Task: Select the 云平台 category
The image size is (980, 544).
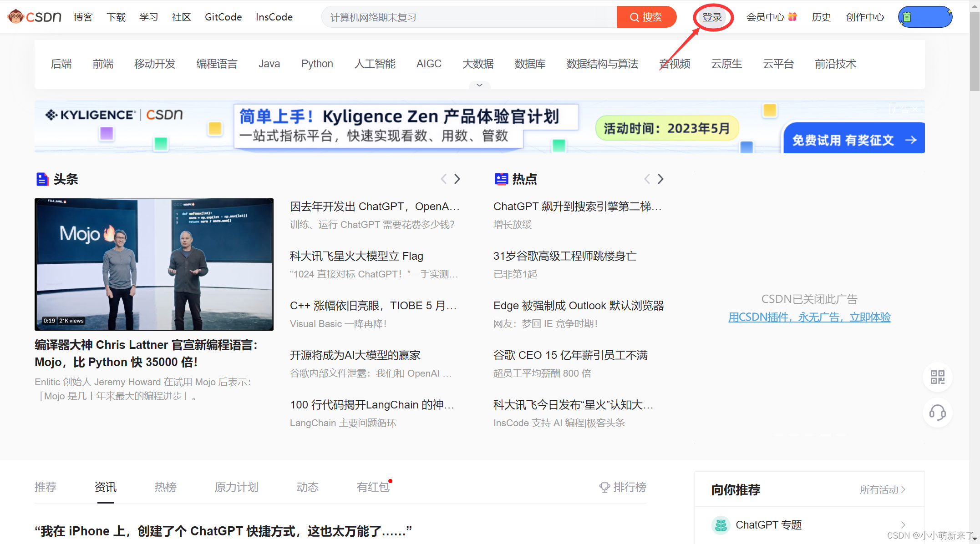Action: [x=779, y=64]
